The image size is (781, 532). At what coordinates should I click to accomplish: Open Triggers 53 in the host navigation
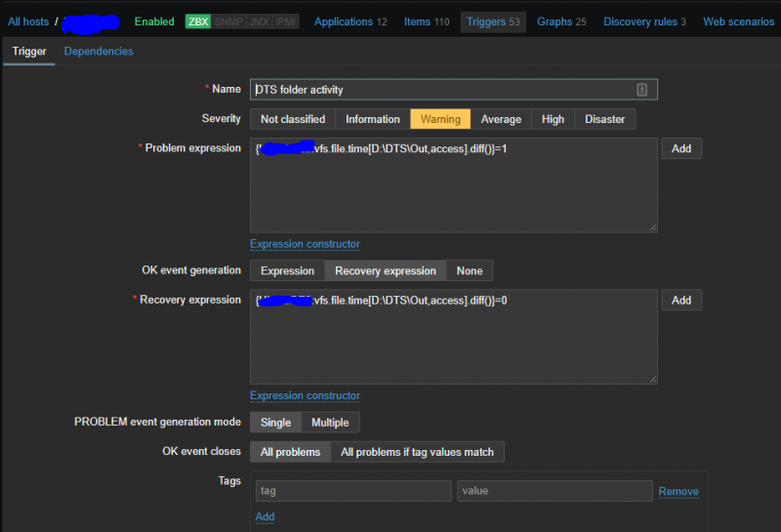493,21
